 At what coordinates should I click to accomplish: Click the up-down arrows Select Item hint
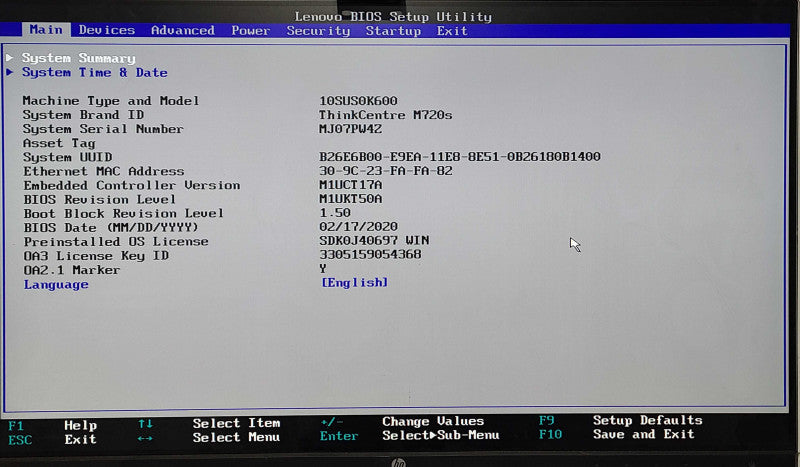point(209,423)
